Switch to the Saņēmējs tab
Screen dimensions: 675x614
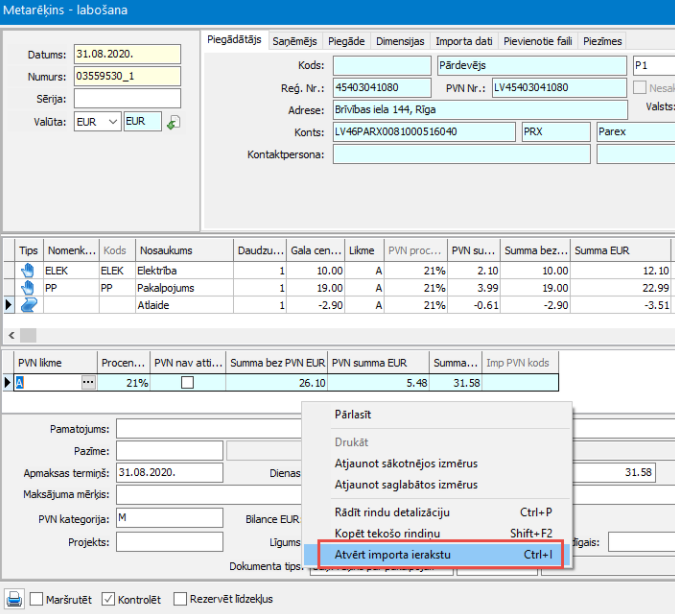click(294, 41)
